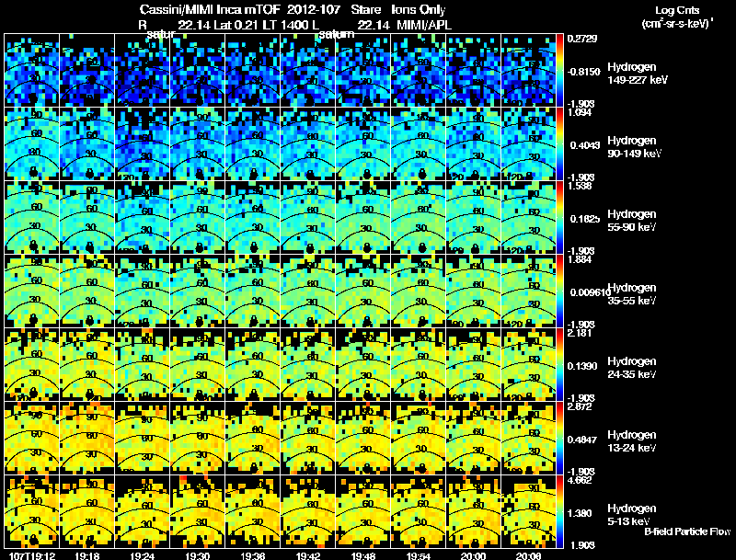Click the Hydrogen 90-149 keV panel at 19:24
This screenshot has width=736, height=560.
[143, 143]
